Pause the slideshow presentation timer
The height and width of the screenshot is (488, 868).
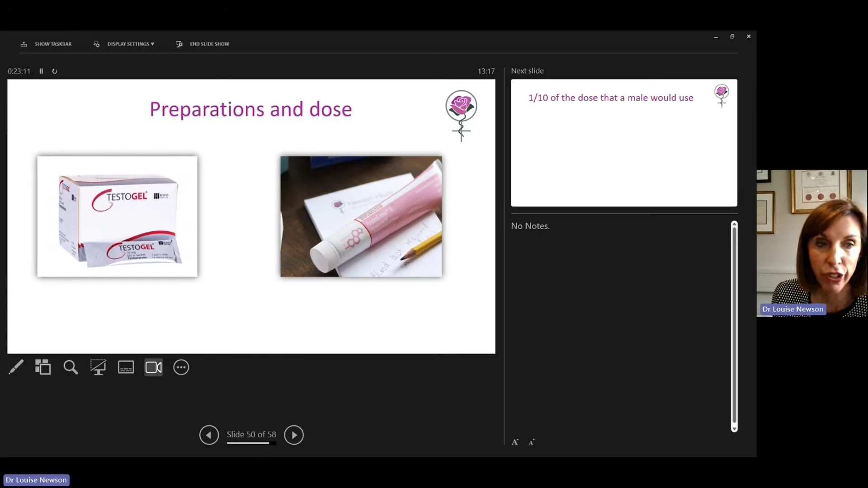(x=41, y=70)
